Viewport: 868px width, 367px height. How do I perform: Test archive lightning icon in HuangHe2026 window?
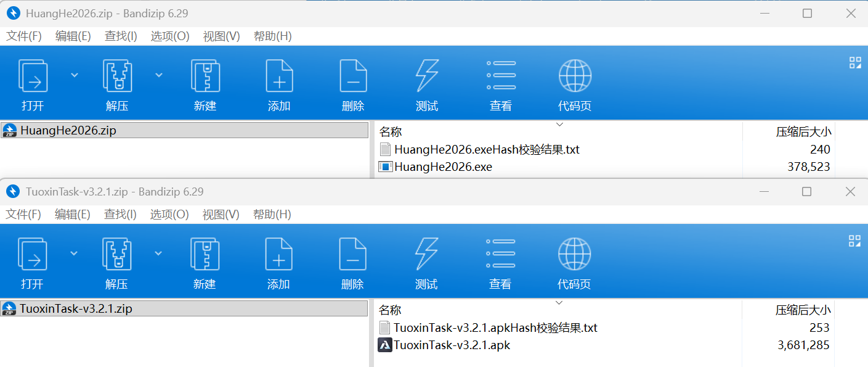pos(427,76)
